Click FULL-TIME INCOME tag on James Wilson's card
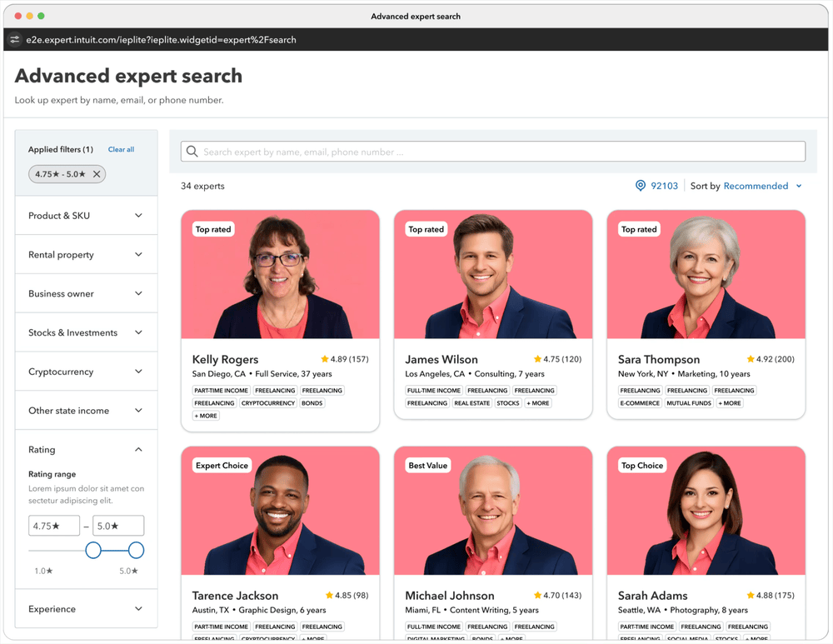The image size is (833, 644). tap(434, 390)
